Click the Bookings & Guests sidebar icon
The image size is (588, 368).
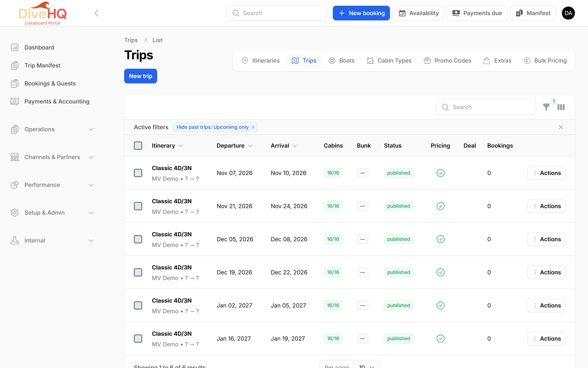tap(14, 83)
